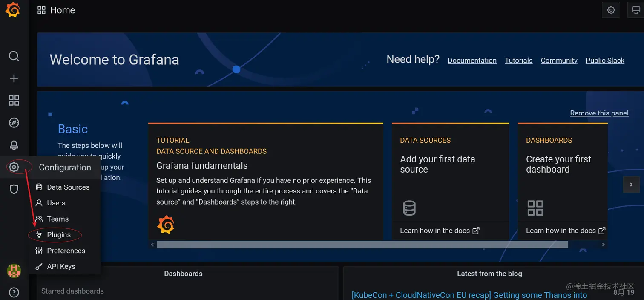The height and width of the screenshot is (300, 644).
Task: Click the scrollbar right arrow
Action: point(603,244)
